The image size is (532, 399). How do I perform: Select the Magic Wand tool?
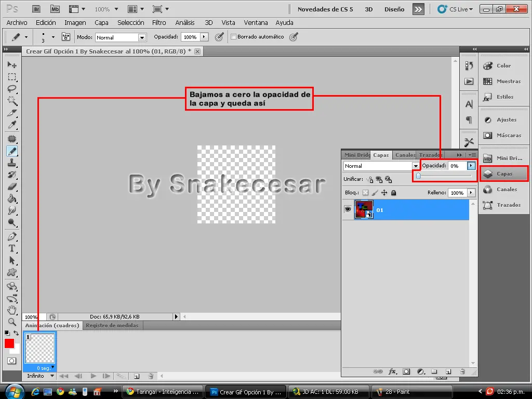point(12,101)
